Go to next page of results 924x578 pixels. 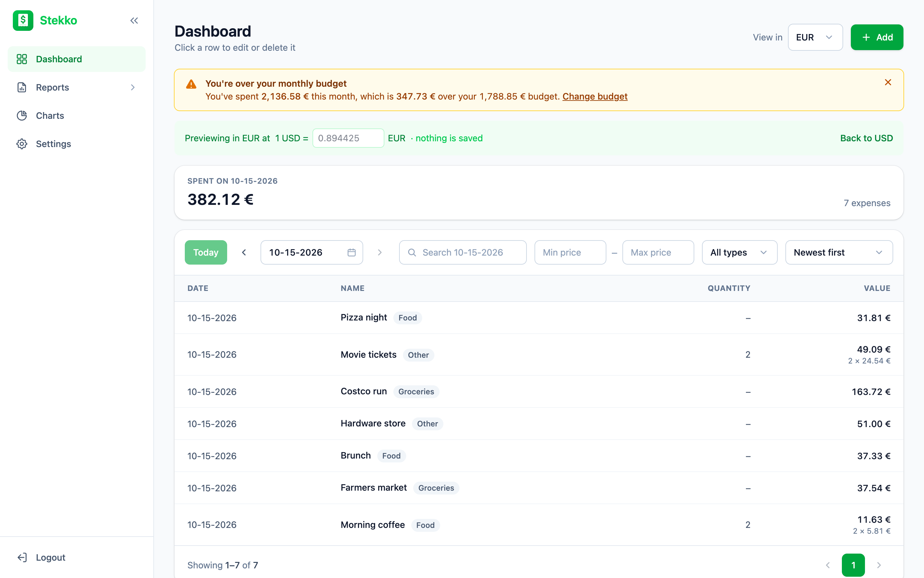pos(879,565)
